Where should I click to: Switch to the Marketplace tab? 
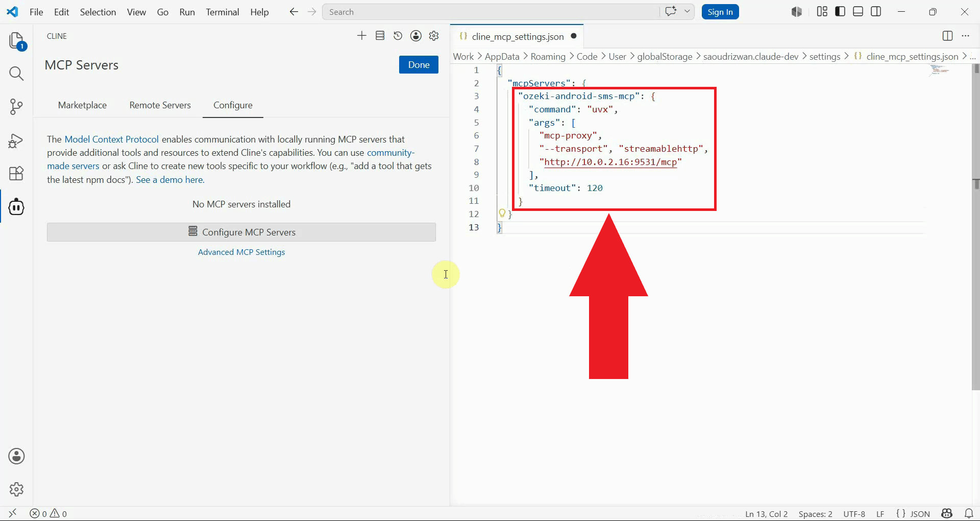click(82, 105)
